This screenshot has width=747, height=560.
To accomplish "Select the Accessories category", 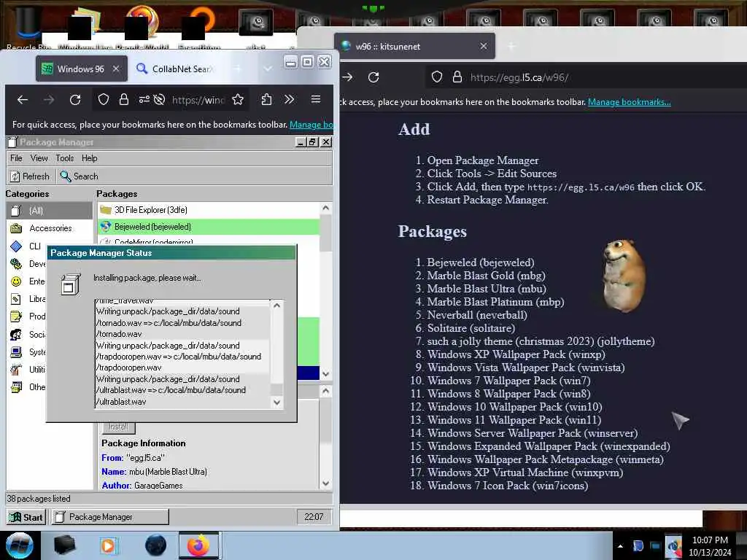I will [x=50, y=228].
